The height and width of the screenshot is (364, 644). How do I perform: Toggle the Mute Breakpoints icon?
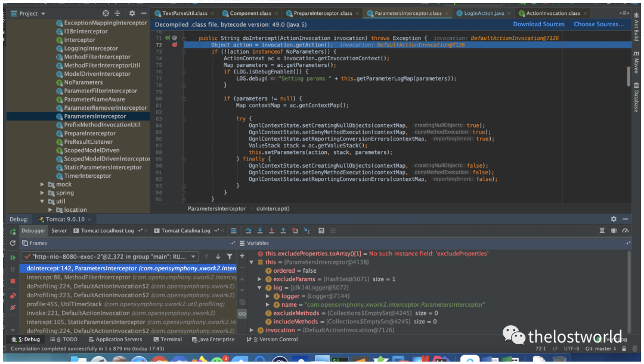[x=13, y=307]
